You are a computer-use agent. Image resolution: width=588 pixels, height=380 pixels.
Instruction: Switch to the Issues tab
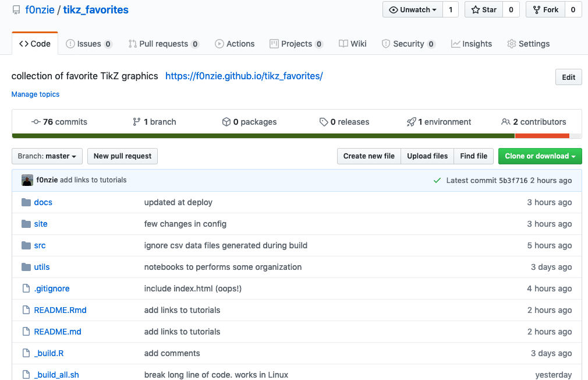point(88,44)
